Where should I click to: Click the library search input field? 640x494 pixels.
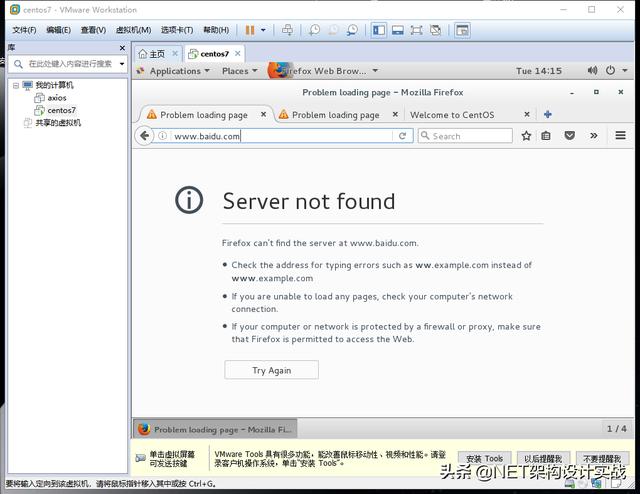coord(69,64)
